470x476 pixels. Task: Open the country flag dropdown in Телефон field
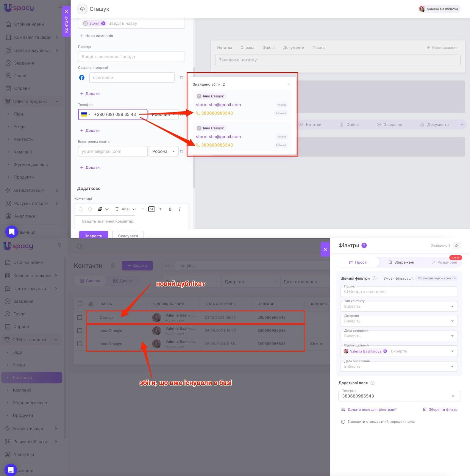click(85, 115)
